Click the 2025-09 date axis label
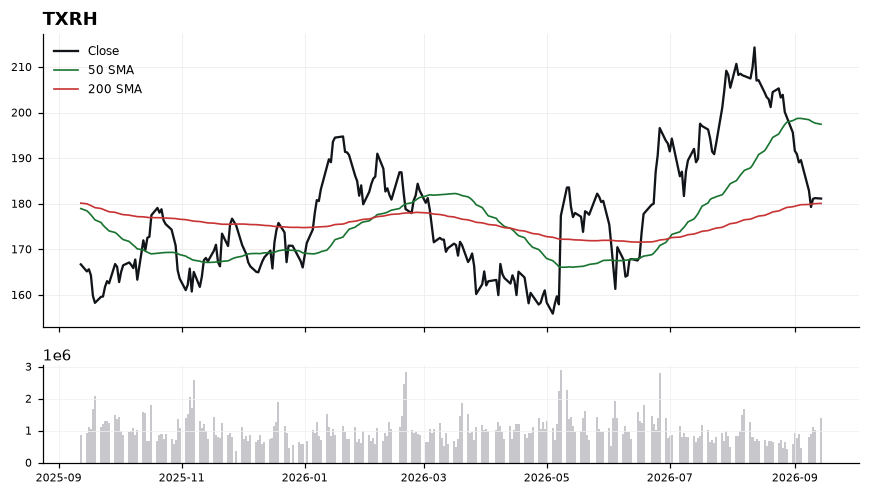Screen dimensions: 870x495 click(59, 478)
